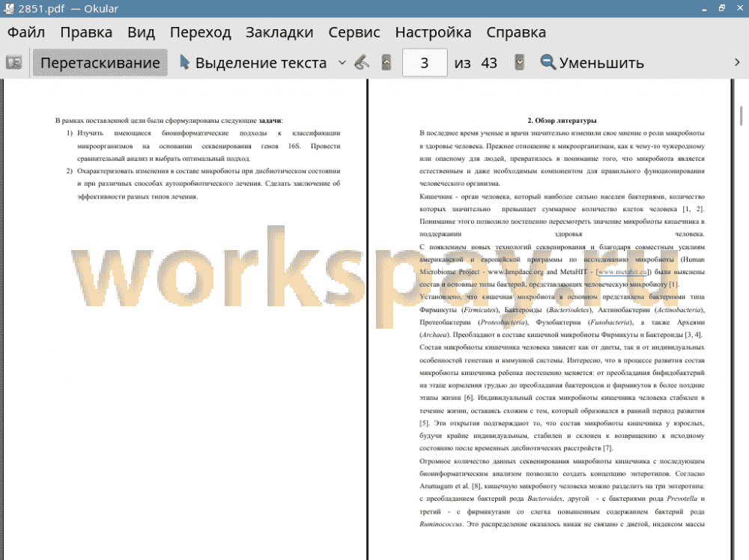Follow the www.metahit.eu link in the document
The height and width of the screenshot is (560, 749).
click(622, 272)
